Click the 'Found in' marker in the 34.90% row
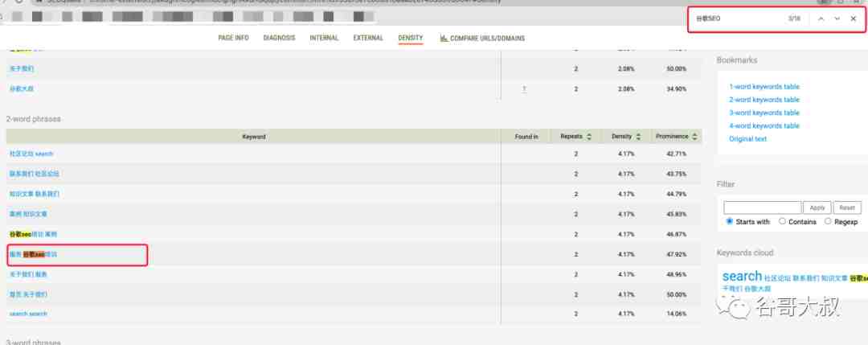This screenshot has height=345, width=868. (x=524, y=88)
